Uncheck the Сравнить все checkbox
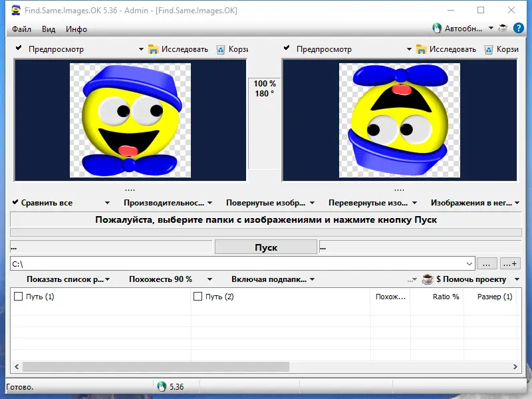This screenshot has width=532, height=399. 15,202
